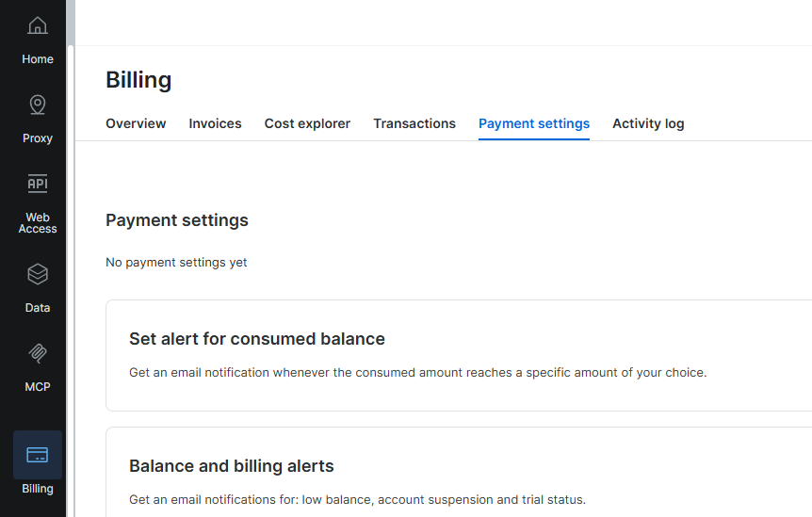Select the Billing credit card icon
This screenshot has width=812, height=517.
pos(38,455)
